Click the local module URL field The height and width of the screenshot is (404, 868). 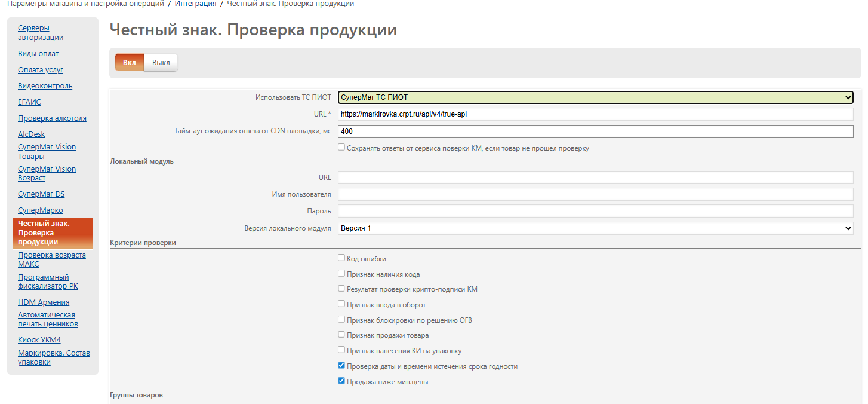tap(595, 177)
